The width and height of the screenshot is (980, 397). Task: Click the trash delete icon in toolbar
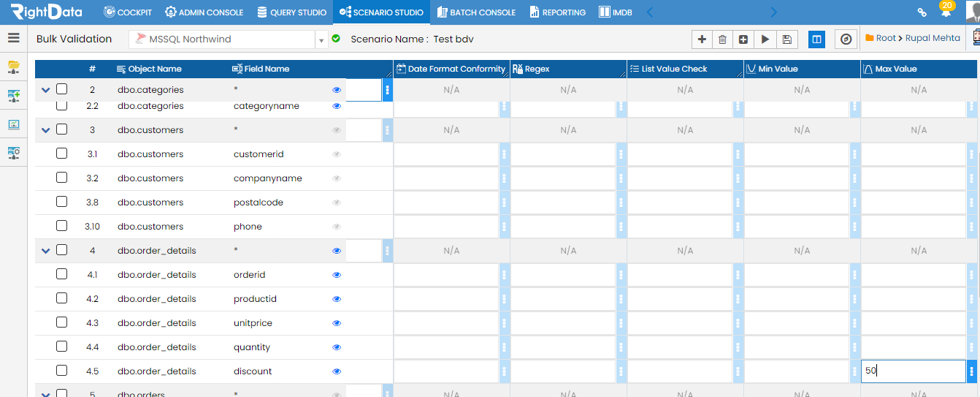tap(722, 39)
